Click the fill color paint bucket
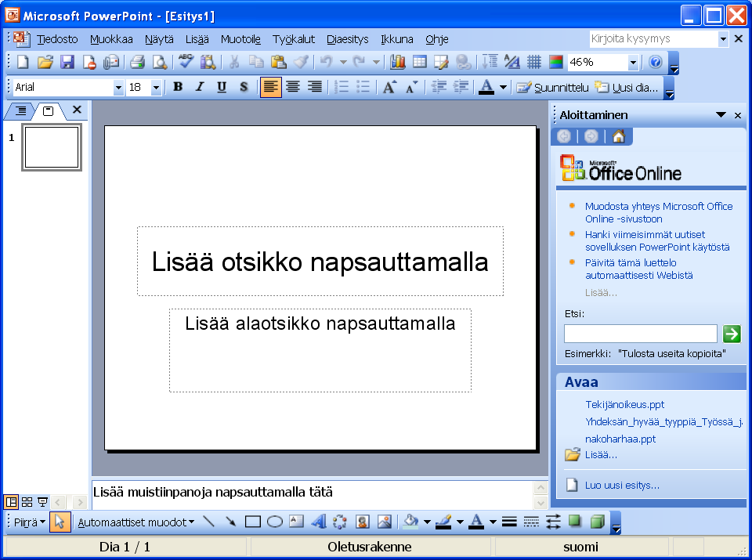Viewport: 752px width, 560px height. [x=411, y=522]
